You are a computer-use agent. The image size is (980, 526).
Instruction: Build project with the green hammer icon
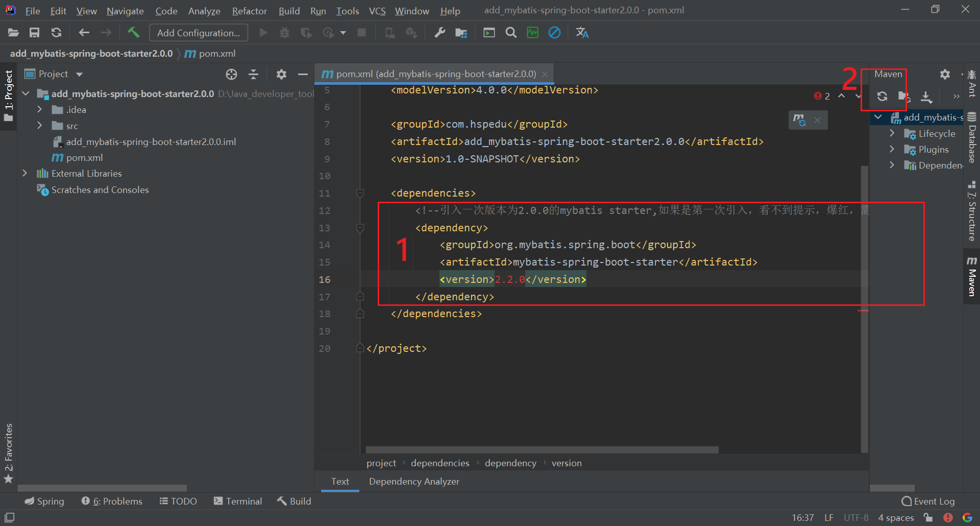pyautogui.click(x=133, y=32)
